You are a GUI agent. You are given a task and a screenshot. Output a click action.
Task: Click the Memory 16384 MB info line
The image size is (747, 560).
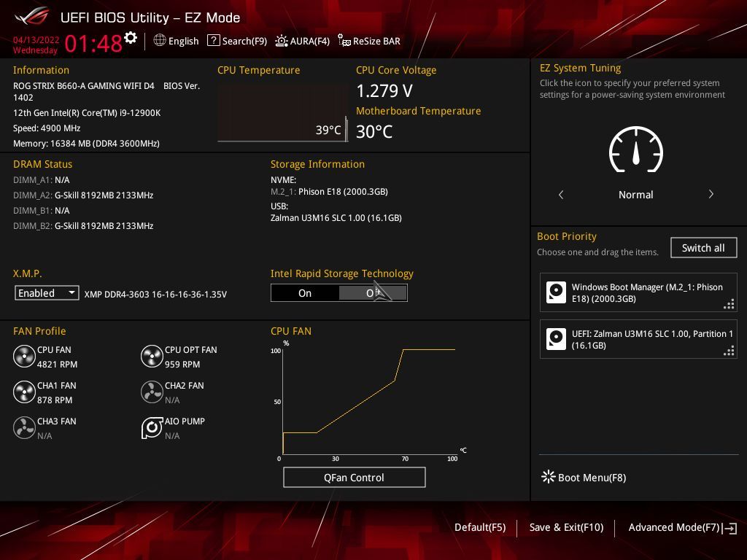click(x=86, y=144)
